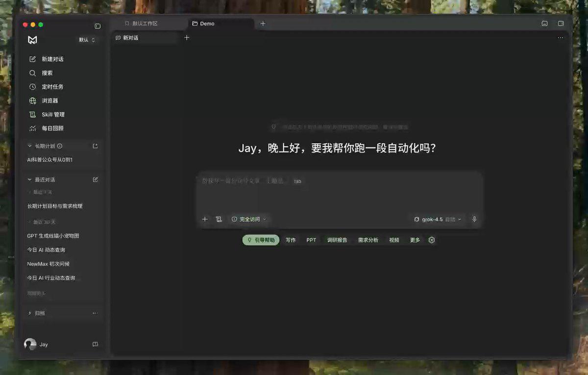Toggle the bottom panel layout icon

544,24
